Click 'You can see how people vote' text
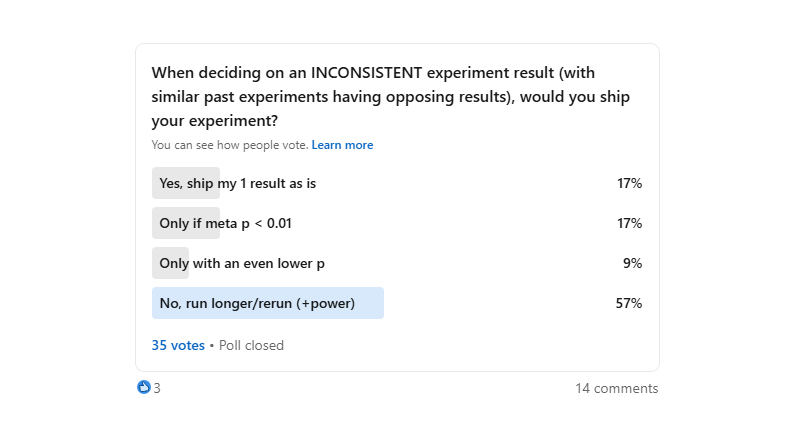The height and width of the screenshot is (440, 800). pos(229,145)
